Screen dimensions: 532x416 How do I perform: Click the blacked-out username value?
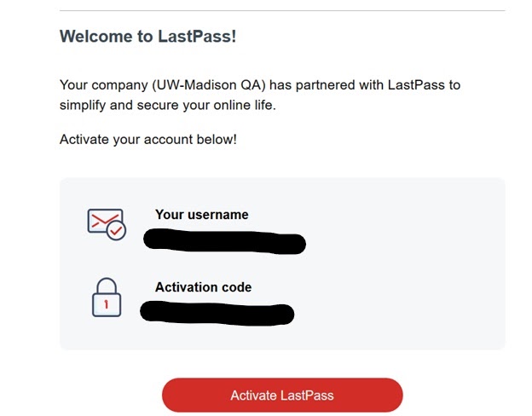click(x=224, y=241)
